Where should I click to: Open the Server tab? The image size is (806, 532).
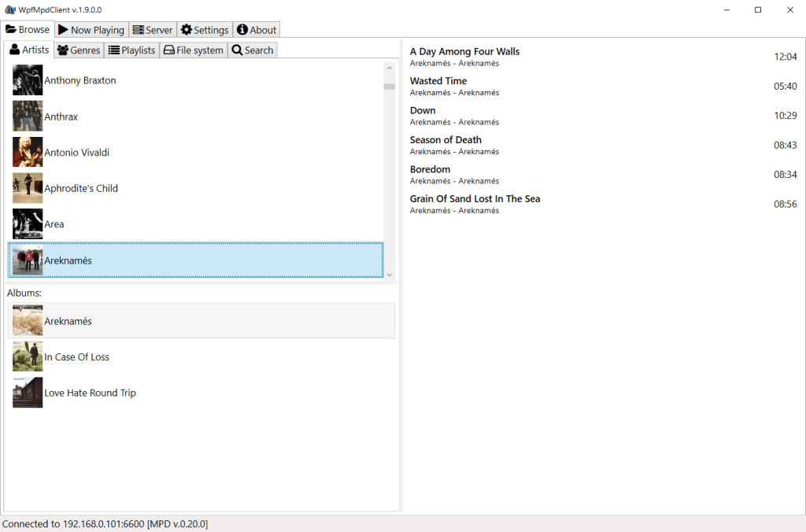point(153,30)
